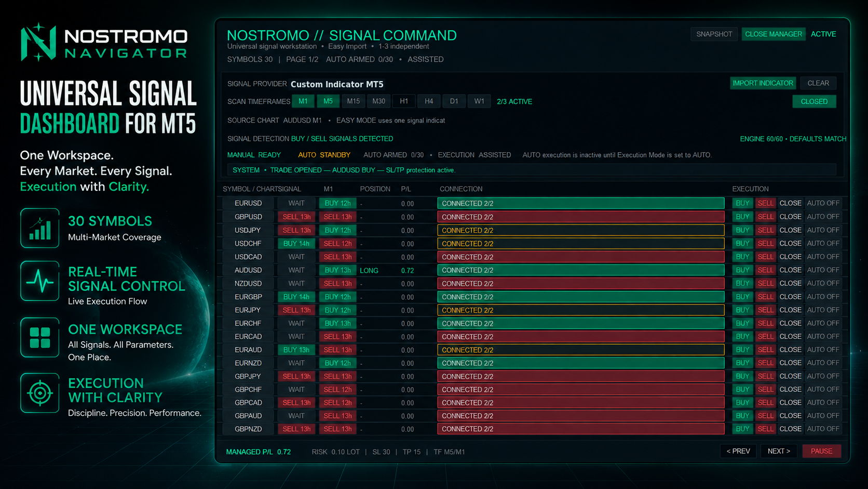Click the AUTO STANDBY status text
868x489 pixels.
(324, 155)
